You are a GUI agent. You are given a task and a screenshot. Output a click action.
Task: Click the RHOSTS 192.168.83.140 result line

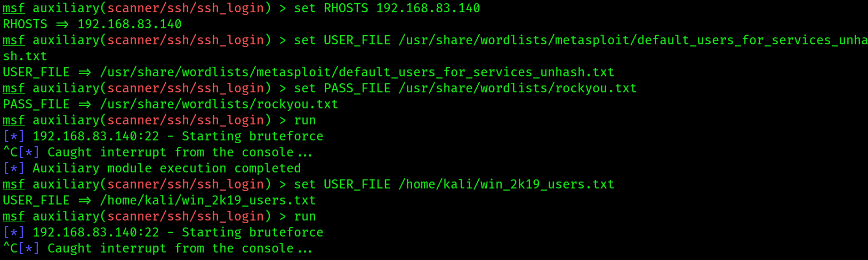tap(92, 25)
